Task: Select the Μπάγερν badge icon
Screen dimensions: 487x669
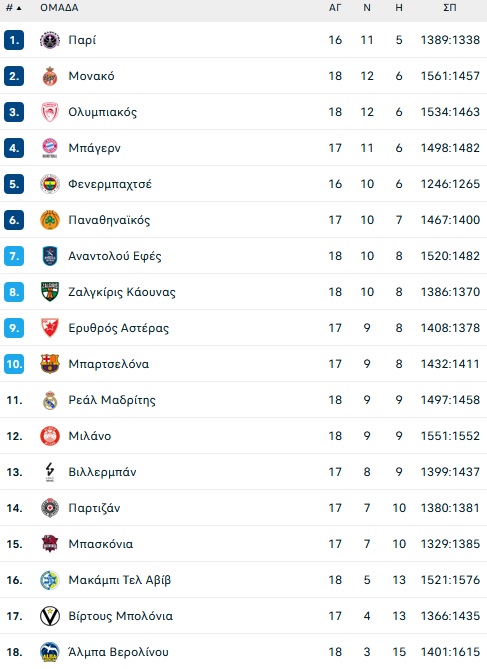Action: [x=50, y=148]
